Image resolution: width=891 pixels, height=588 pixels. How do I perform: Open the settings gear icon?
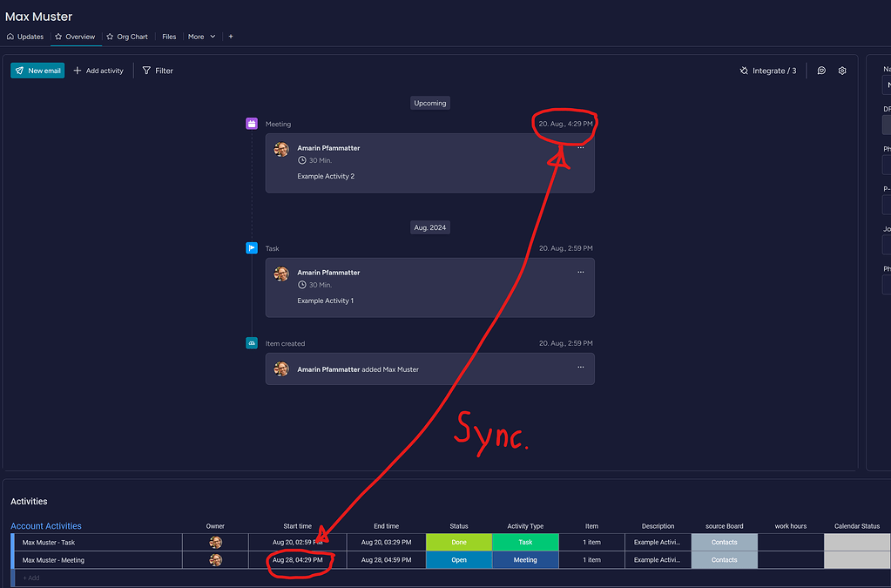click(x=841, y=71)
